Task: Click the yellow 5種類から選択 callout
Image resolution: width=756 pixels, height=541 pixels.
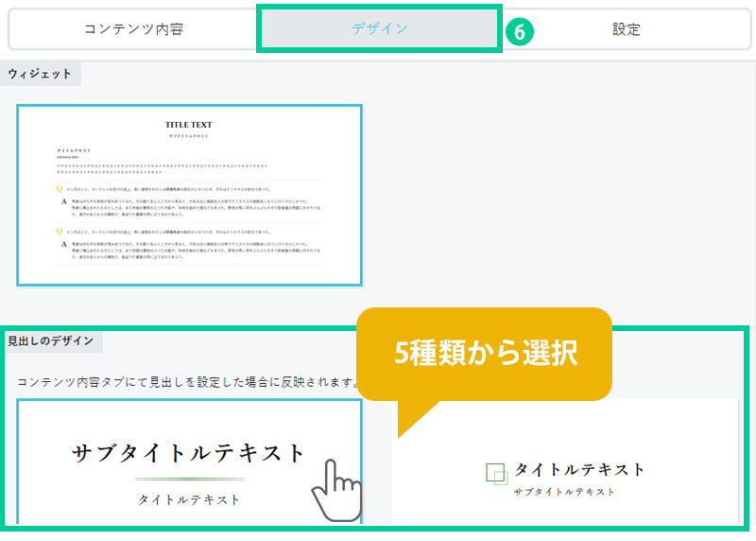Action: click(x=485, y=352)
